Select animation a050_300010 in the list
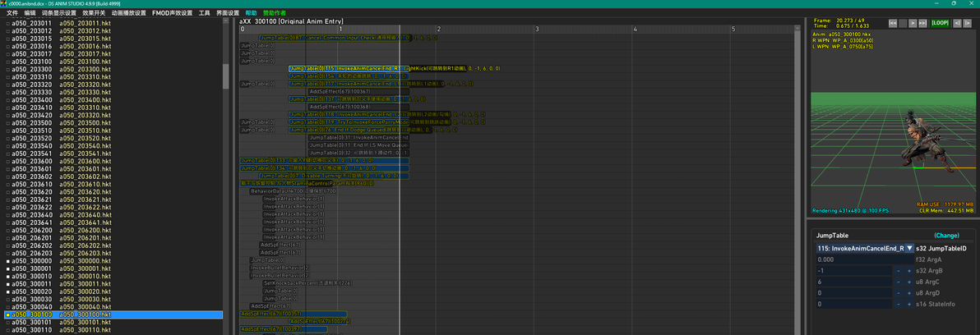Viewport: 980px width, 335px height. pos(113,277)
